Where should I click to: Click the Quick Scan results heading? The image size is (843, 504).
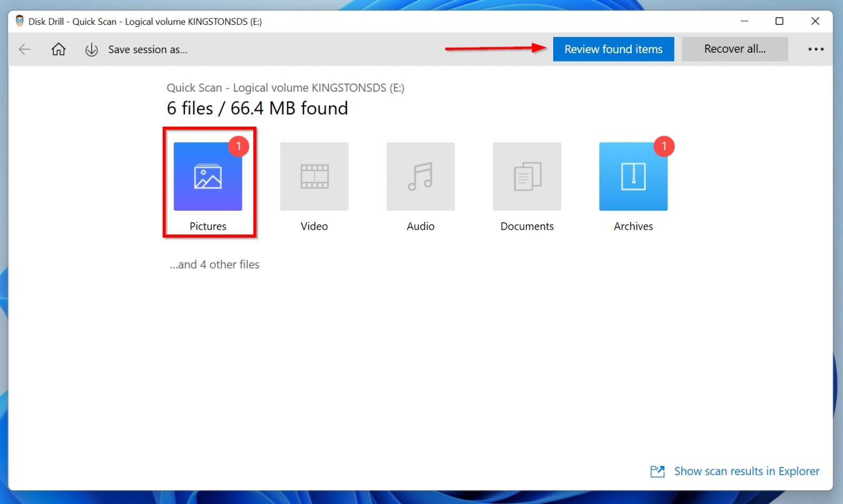(286, 87)
